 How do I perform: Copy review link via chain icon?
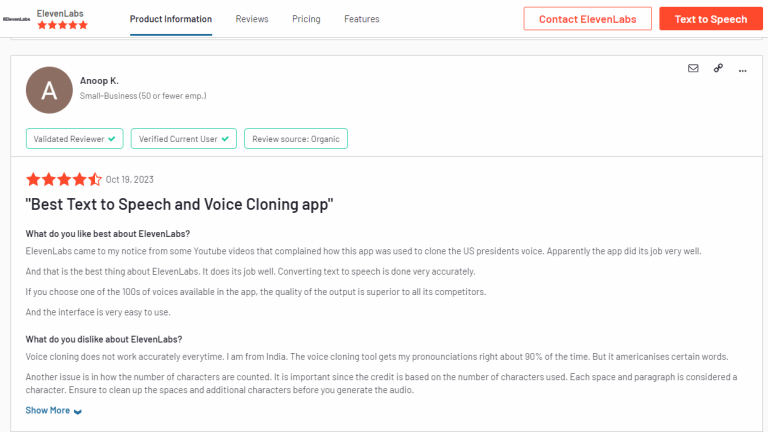(x=718, y=68)
